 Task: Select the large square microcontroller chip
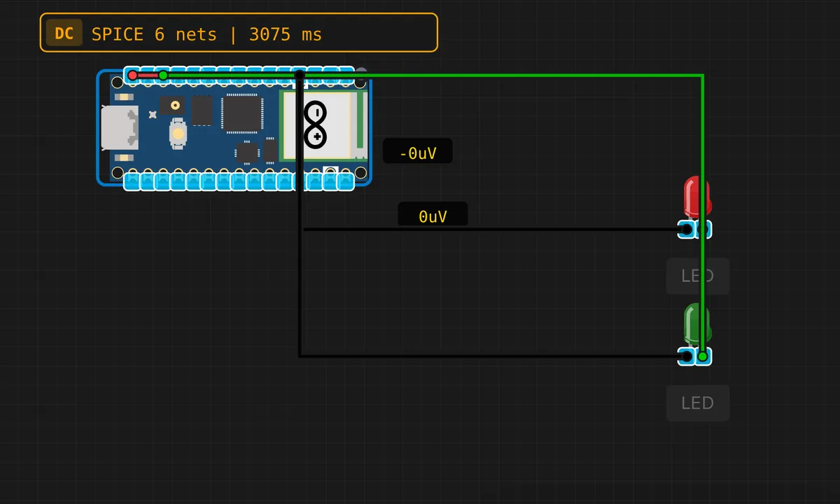pos(242,113)
